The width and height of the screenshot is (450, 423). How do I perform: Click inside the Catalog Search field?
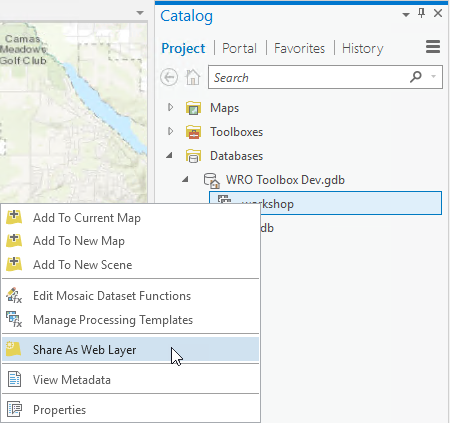click(x=307, y=77)
